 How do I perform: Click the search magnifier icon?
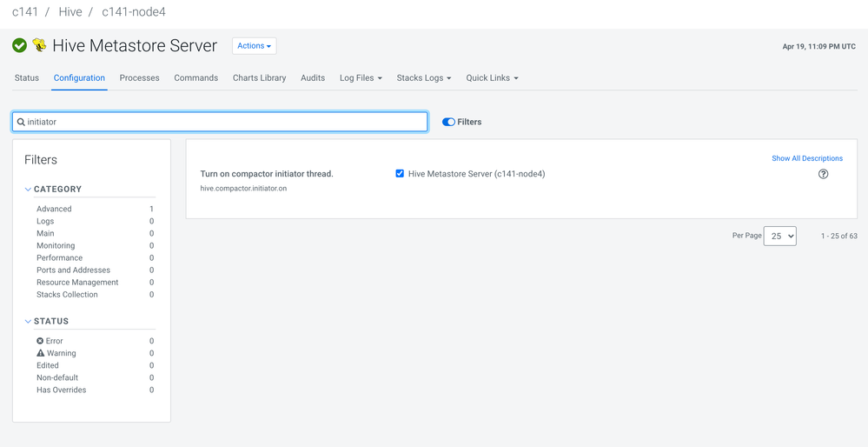[21, 122]
